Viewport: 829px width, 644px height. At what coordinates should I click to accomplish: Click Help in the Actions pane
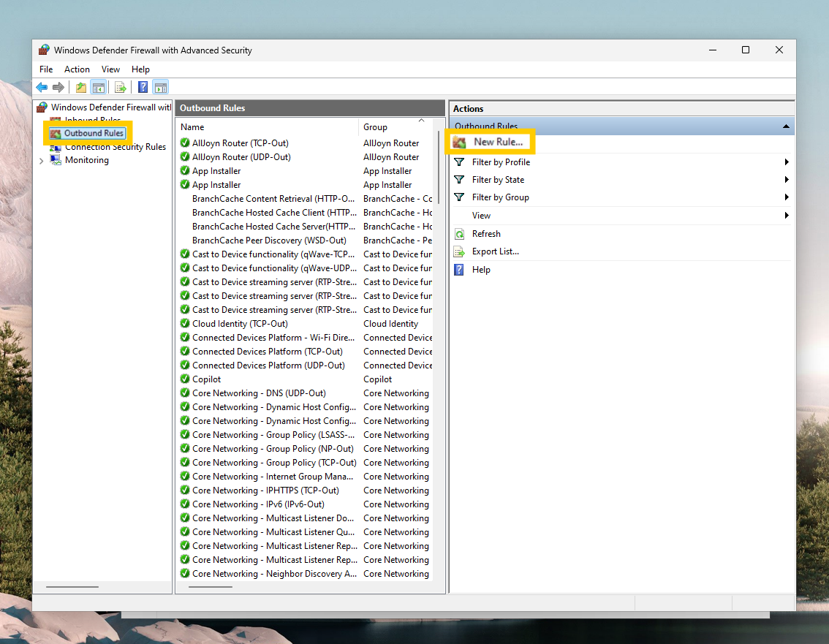pos(481,270)
